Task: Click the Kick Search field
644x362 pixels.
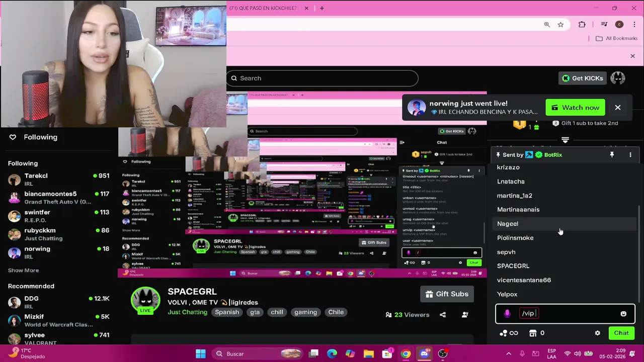Action: coord(322,78)
